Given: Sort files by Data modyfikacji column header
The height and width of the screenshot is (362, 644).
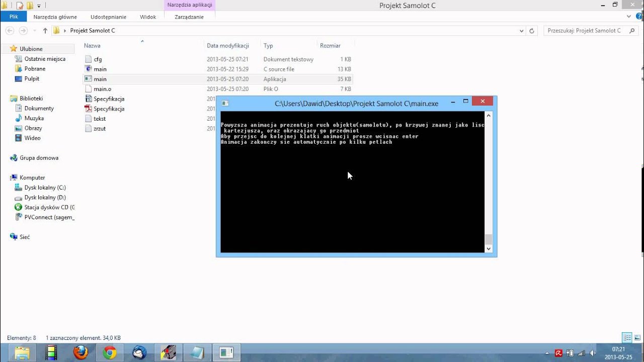Looking at the screenshot, I should [228, 46].
